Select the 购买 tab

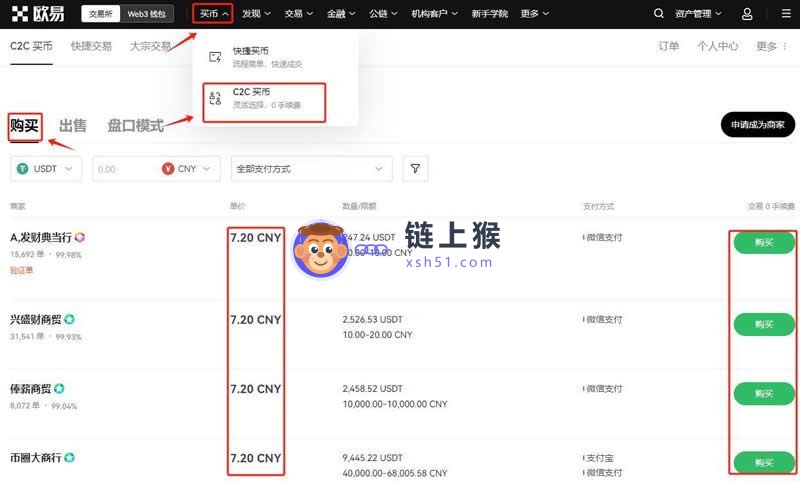(x=24, y=126)
